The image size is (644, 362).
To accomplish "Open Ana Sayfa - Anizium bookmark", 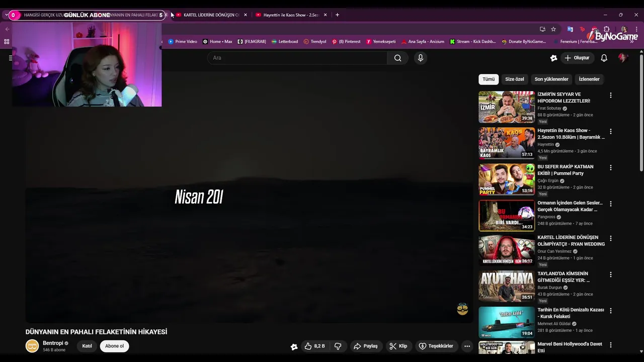I will [423, 42].
